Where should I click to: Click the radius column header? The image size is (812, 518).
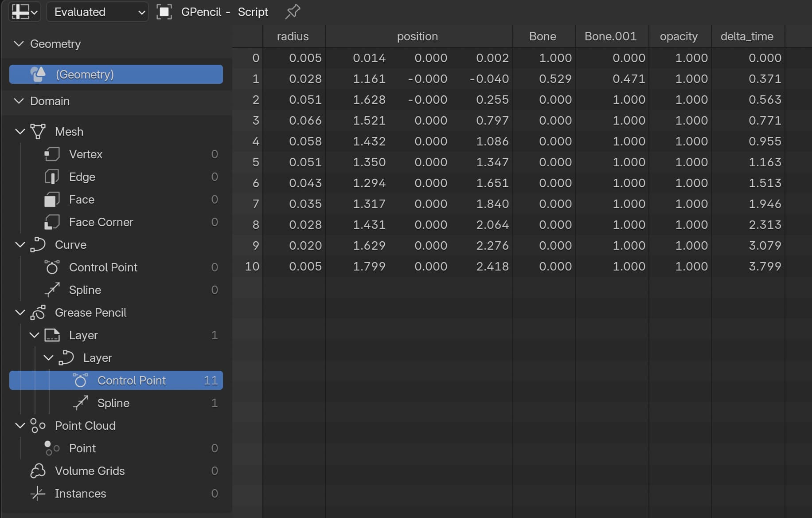[x=293, y=36]
